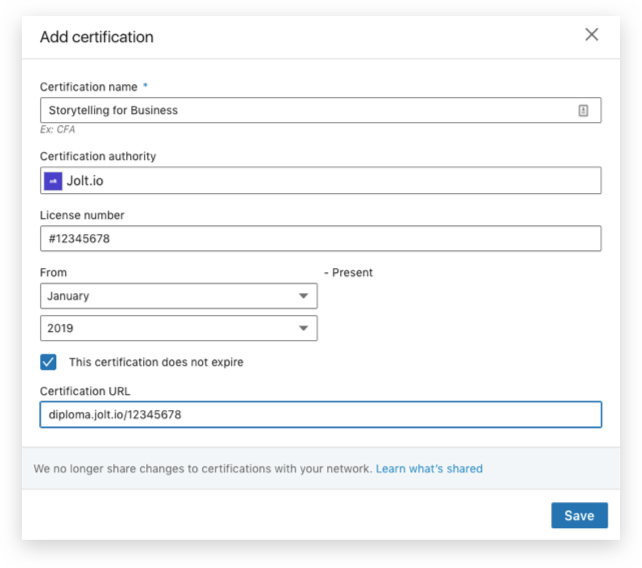Screen dimensions: 642x568
Task: Click the autofill icon in Certification name field
Action: click(584, 111)
